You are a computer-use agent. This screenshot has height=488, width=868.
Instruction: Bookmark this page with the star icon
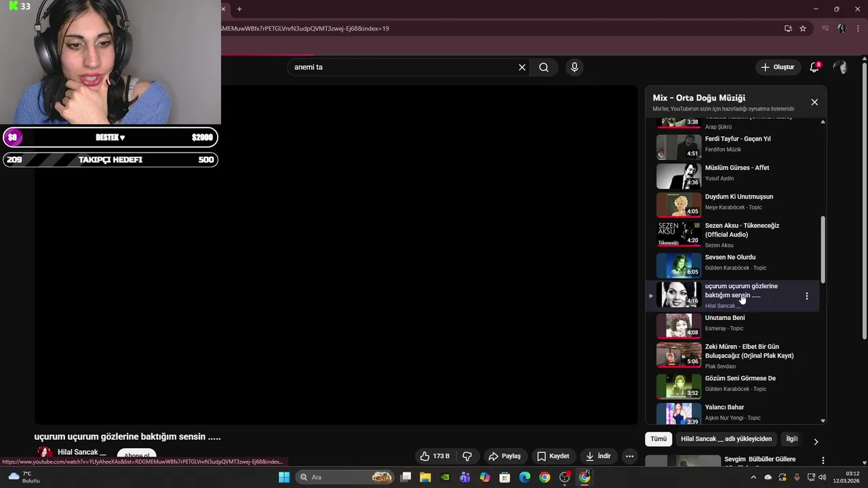click(803, 28)
